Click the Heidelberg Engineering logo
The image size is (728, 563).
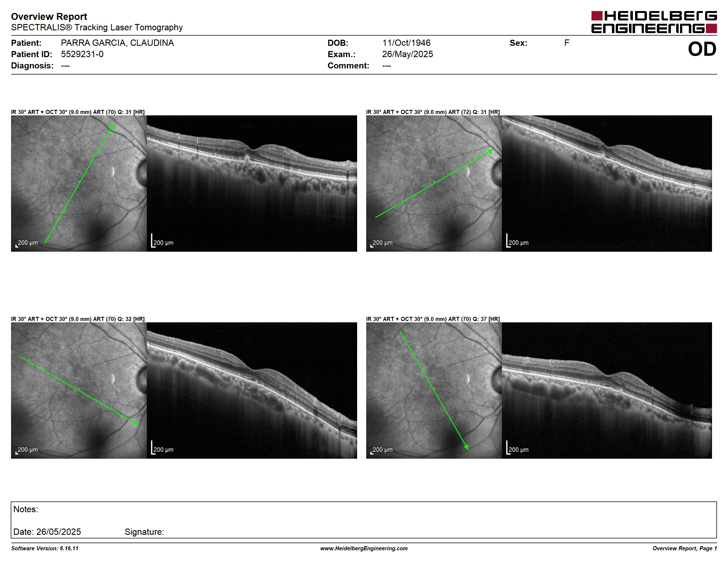click(x=654, y=22)
